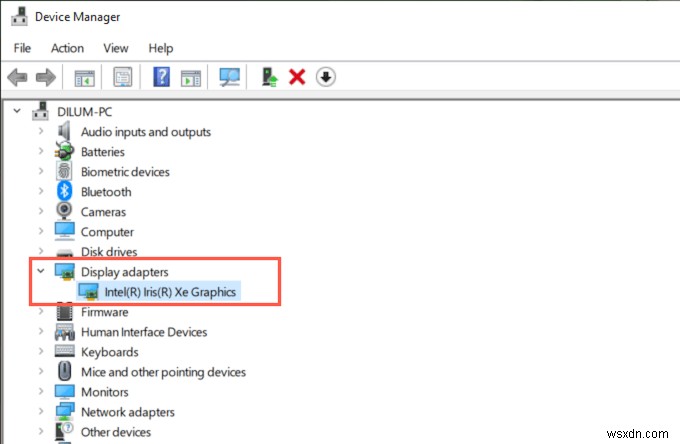The height and width of the screenshot is (444, 680).
Task: Click the DILUM-PC computer icon
Action: (40, 111)
